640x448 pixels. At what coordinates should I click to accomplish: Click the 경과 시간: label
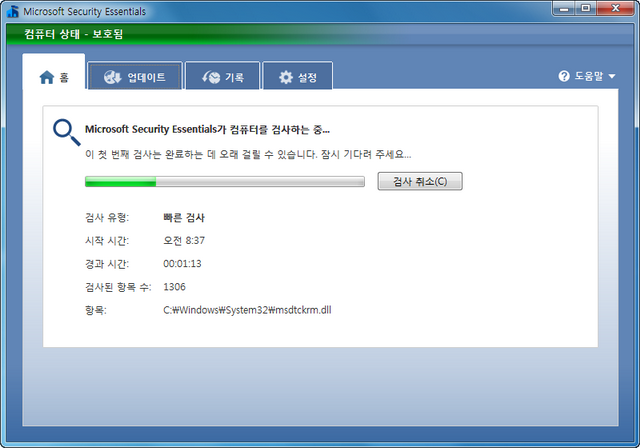point(107,264)
